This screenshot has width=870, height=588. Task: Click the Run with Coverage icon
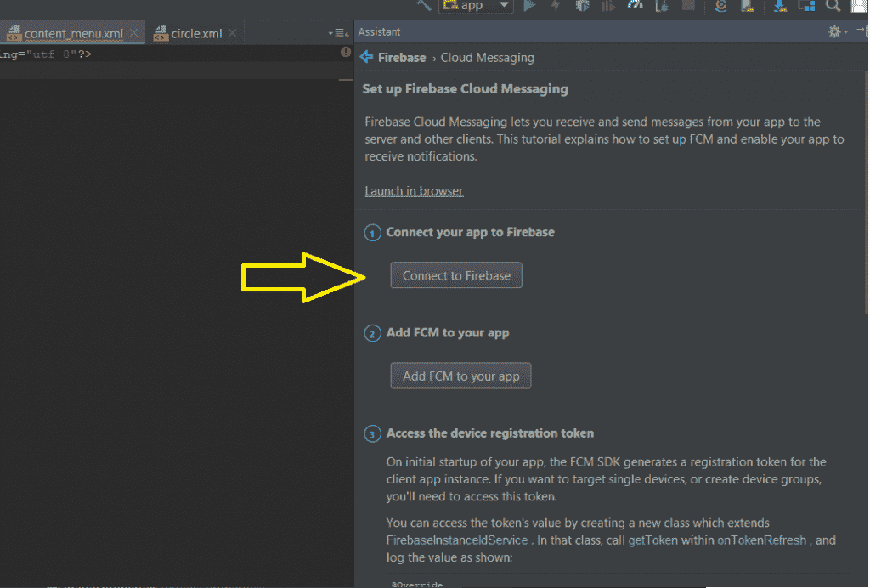pos(608,6)
